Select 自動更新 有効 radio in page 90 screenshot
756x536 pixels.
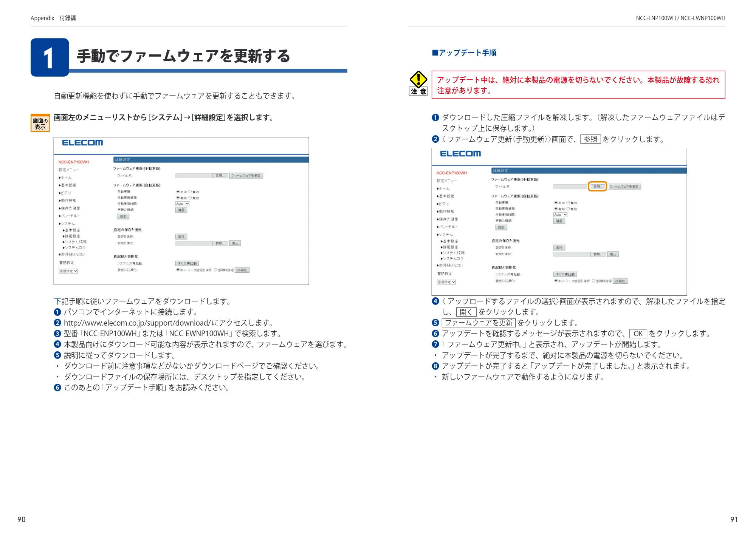click(178, 192)
